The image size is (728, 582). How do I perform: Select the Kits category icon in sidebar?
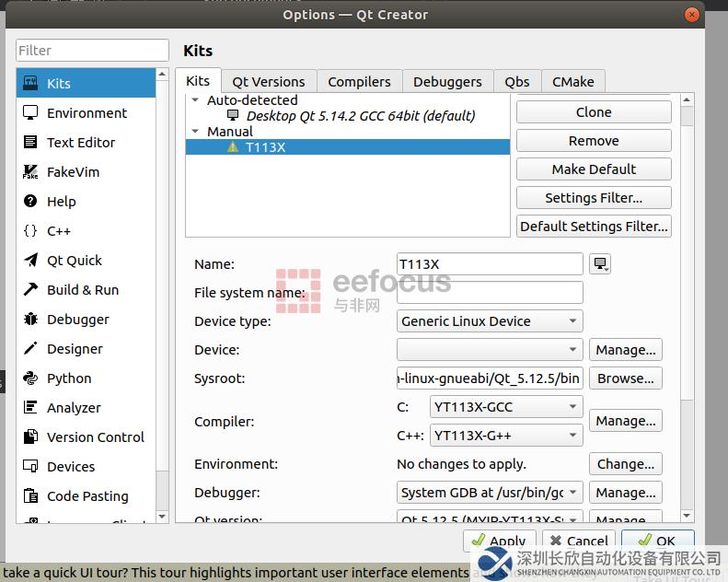(30, 83)
